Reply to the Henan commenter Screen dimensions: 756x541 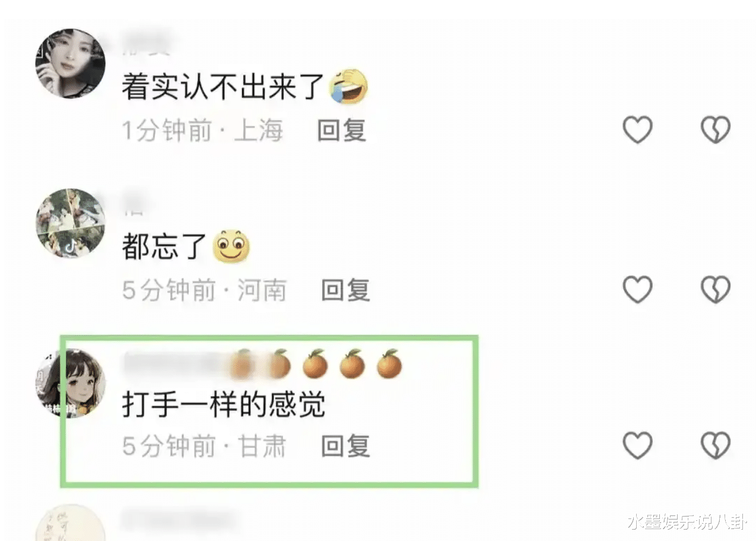pyautogui.click(x=345, y=290)
